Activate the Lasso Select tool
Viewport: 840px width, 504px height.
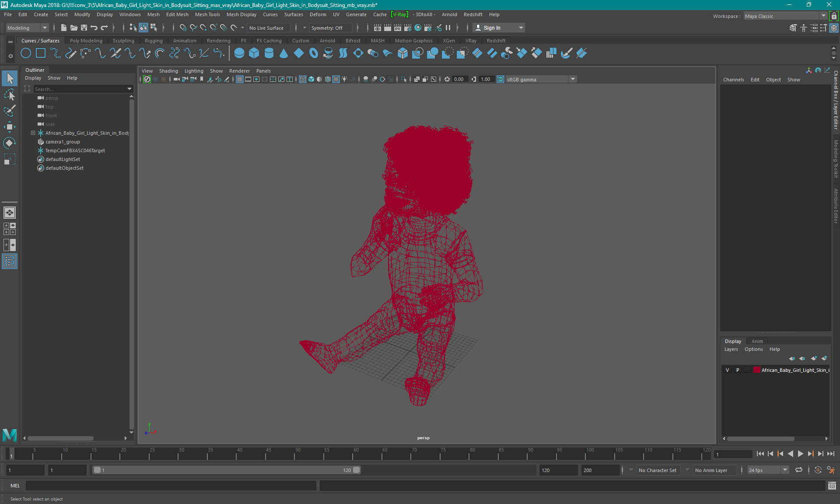(x=10, y=95)
